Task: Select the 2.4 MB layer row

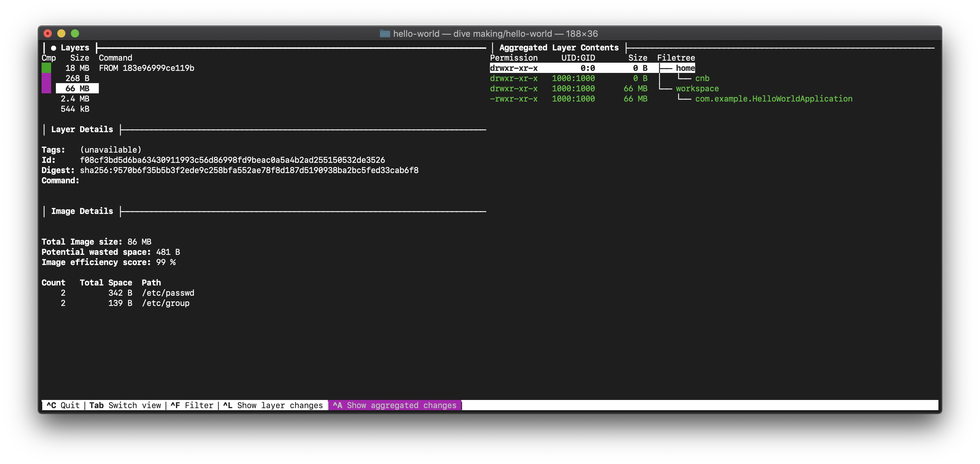Action: (x=75, y=99)
